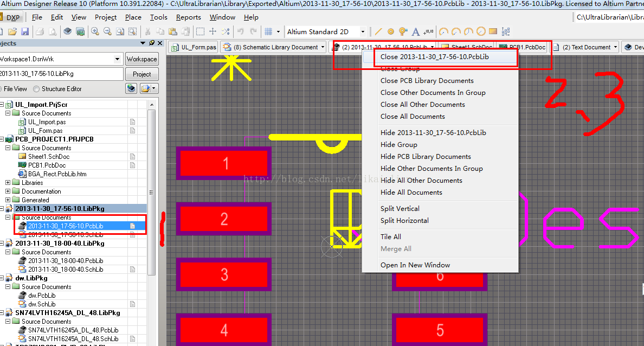Screen dimensions: 644x346
Task: Open the Devices view toolbar icon
Action: [68, 31]
